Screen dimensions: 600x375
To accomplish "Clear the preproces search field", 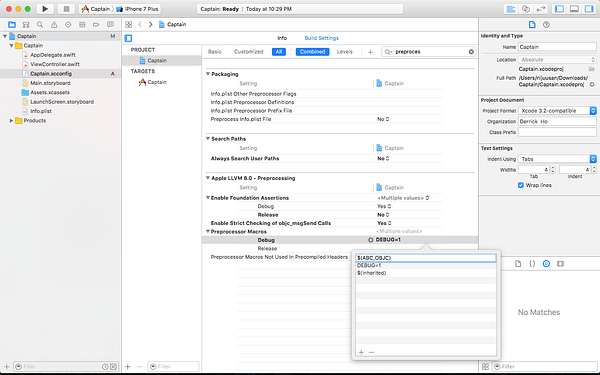I will click(x=471, y=52).
